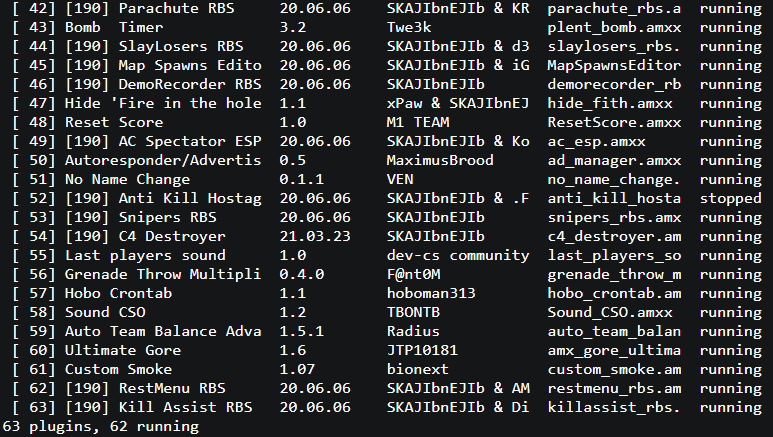Screen dimensions: 773x437
Task: Click the No Name Change plugin name
Action: point(127,179)
